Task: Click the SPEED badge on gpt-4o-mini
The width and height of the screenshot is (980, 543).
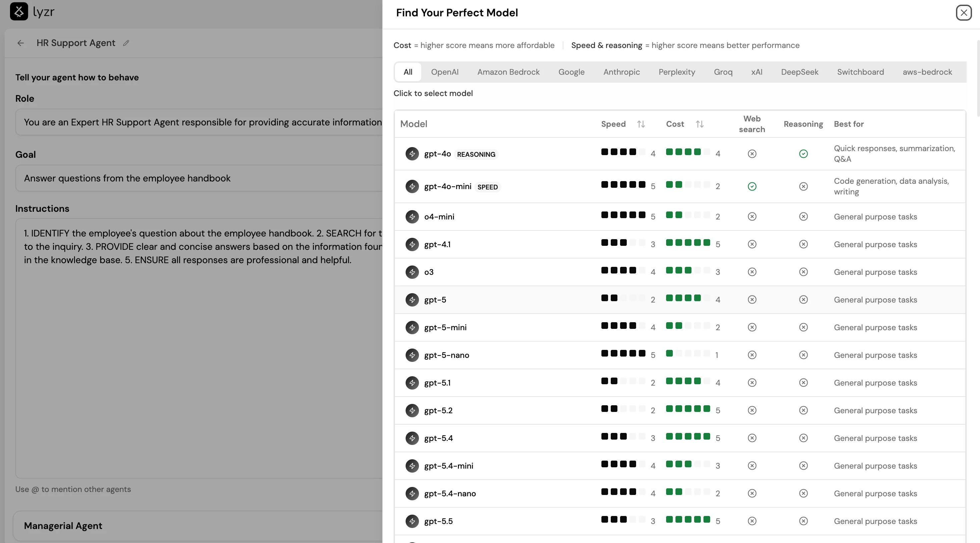Action: coord(487,187)
